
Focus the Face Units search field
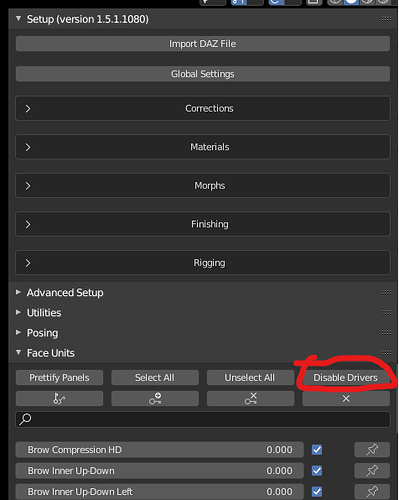coord(203,419)
